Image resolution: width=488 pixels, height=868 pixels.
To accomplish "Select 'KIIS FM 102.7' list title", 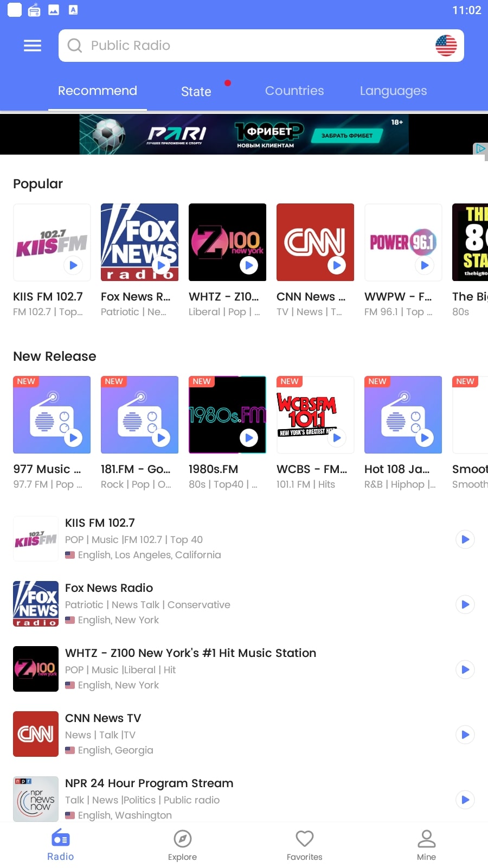I will tap(100, 523).
